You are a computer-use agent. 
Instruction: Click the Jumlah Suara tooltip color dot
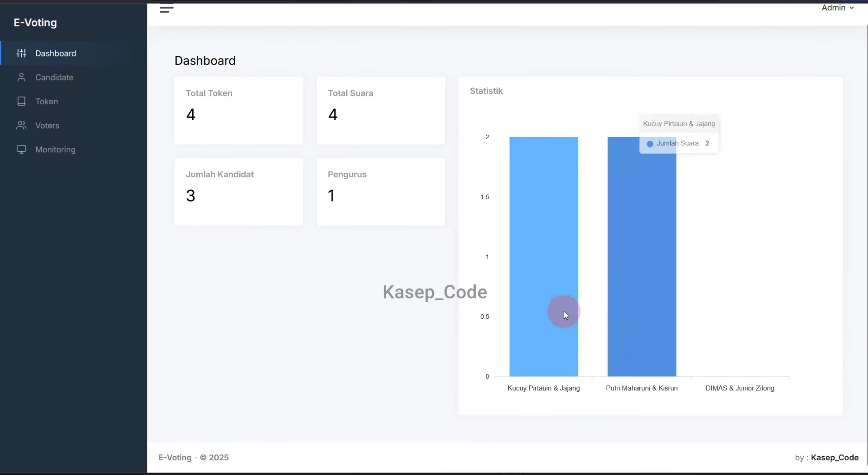(x=650, y=144)
